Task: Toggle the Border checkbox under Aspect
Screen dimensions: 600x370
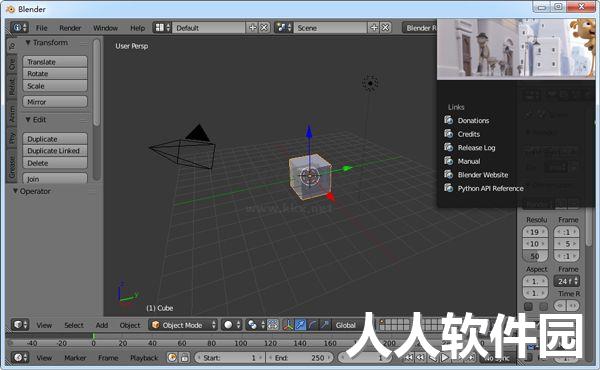Action: (x=528, y=306)
